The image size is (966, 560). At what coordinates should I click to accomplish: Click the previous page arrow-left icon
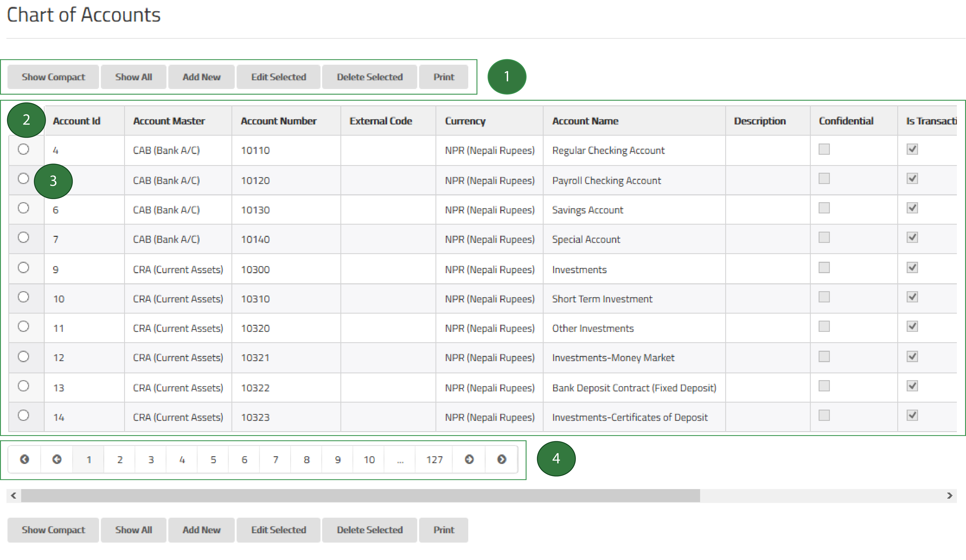click(x=57, y=459)
